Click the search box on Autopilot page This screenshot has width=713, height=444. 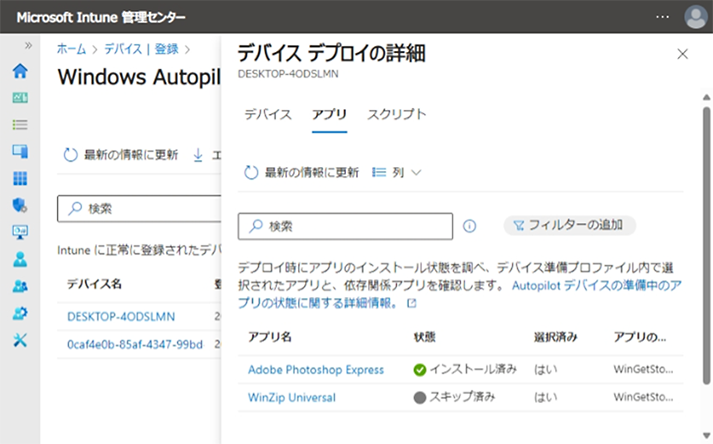tap(139, 209)
